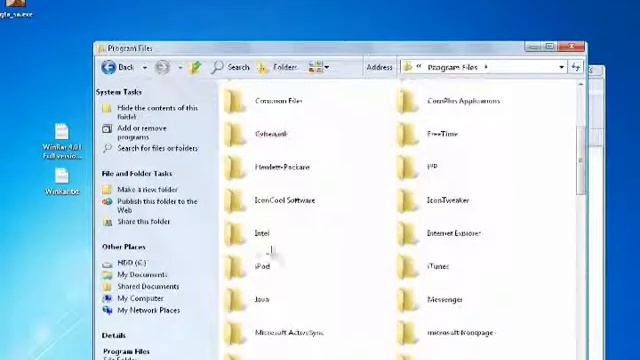
Task: Click the Program Files title bar folder icon
Action: [101, 49]
